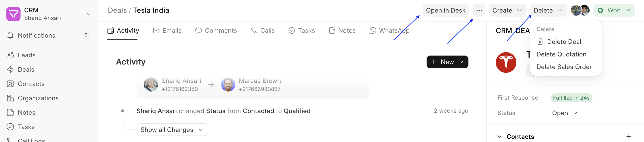
Task: Add a contact with the plus icon
Action: (629, 136)
